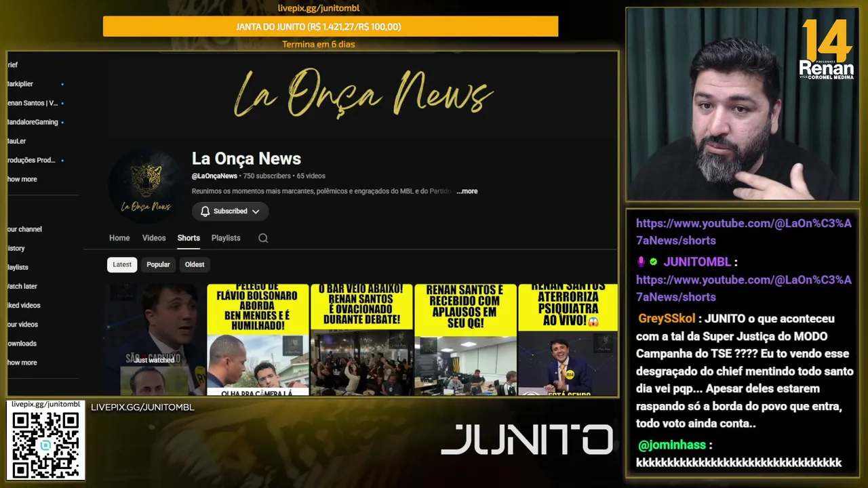
Task: Select the Latest sort chip
Action: pos(122,264)
